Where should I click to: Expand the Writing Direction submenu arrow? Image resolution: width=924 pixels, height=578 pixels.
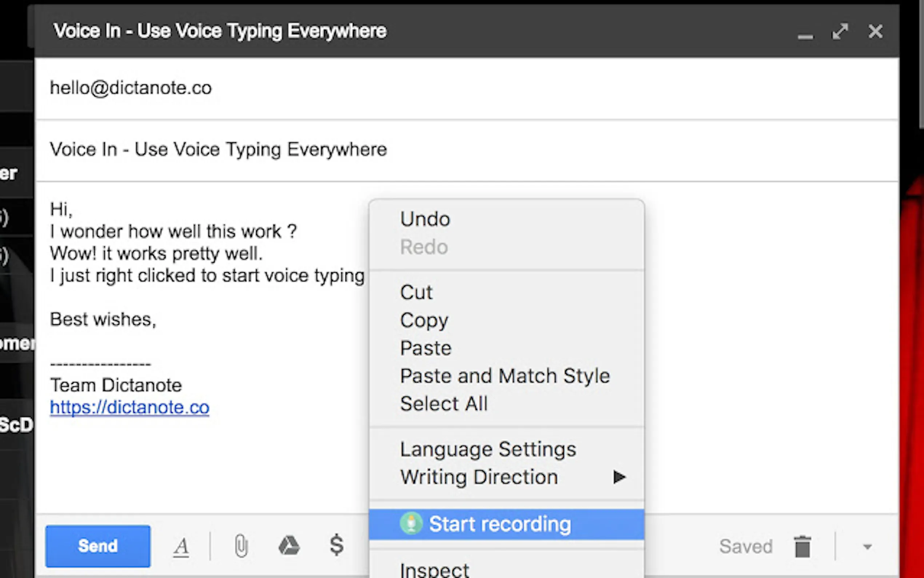coord(619,477)
